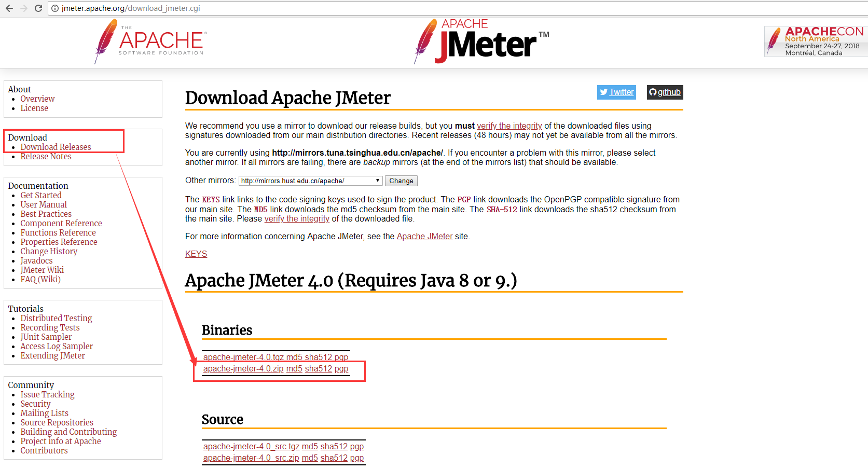This screenshot has height=469, width=868.
Task: Click the github button
Action: coord(665,92)
